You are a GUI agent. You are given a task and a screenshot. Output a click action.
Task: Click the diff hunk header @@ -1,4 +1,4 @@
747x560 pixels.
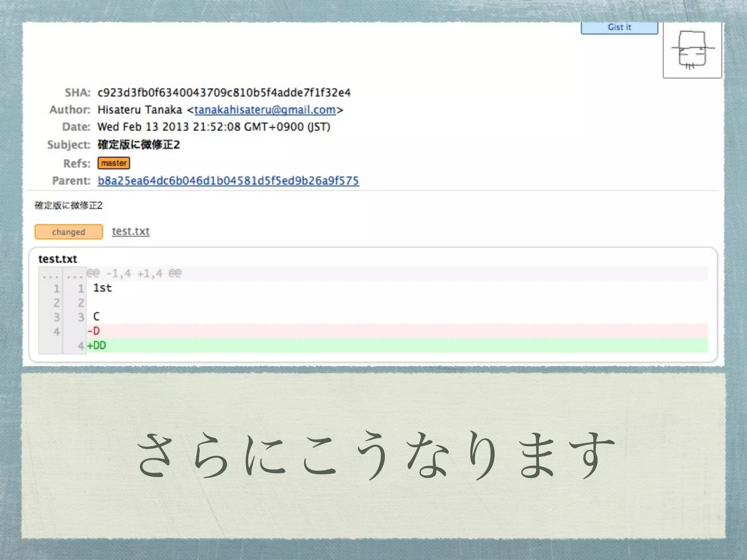click(x=134, y=273)
